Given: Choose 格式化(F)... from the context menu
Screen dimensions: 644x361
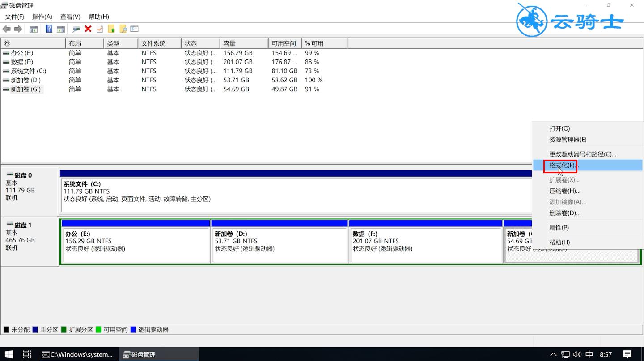Looking at the screenshot, I should pyautogui.click(x=563, y=166).
